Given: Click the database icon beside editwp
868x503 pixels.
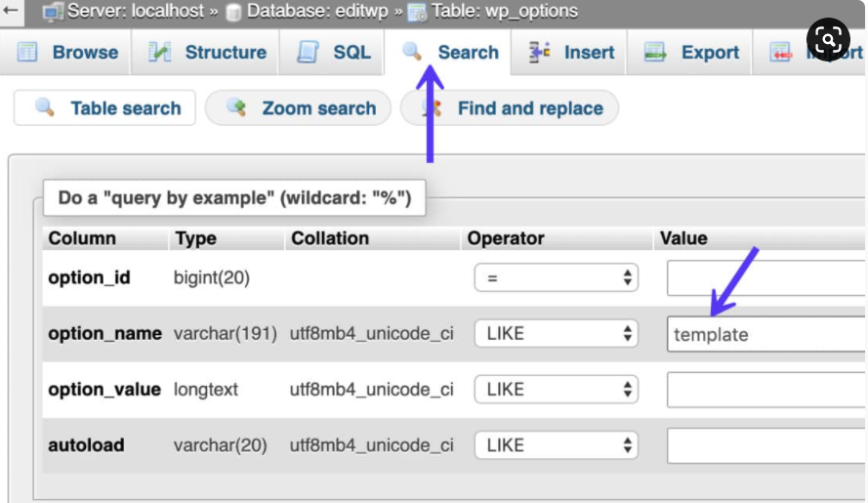Looking at the screenshot, I should pos(233,13).
